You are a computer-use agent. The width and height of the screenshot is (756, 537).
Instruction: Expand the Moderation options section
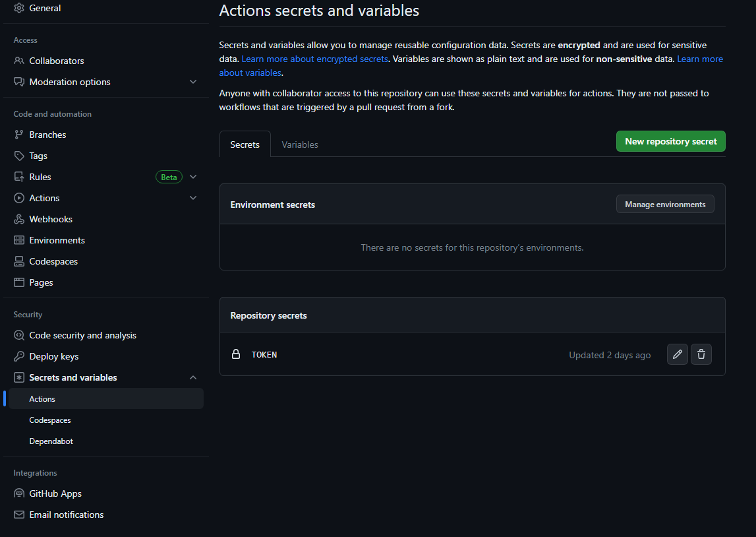pos(192,82)
